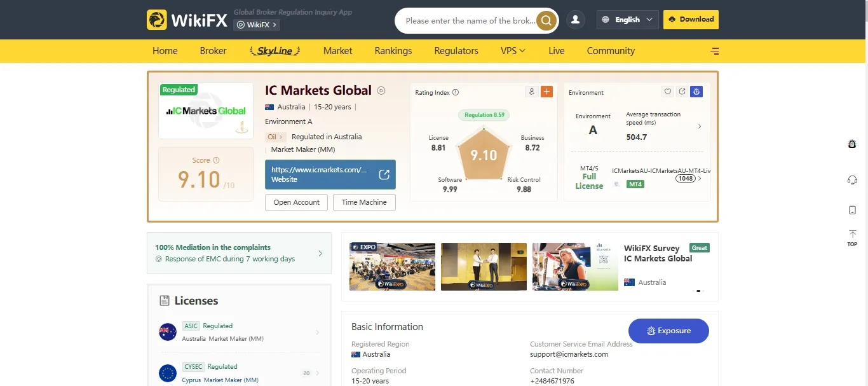Click the play icon beside IC Markets Global
868x386 pixels.
tap(381, 90)
